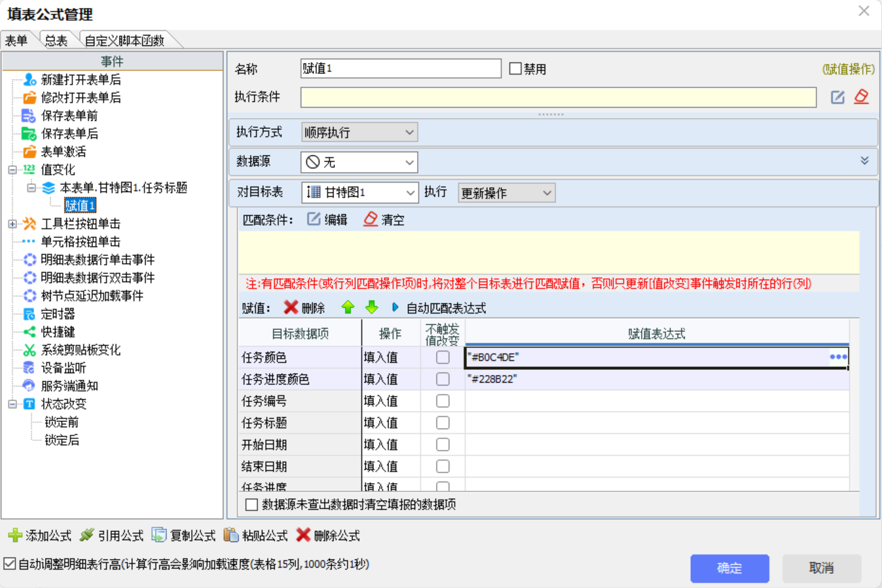
Task: Click the 执行条件 yellow input field
Action: [x=559, y=97]
